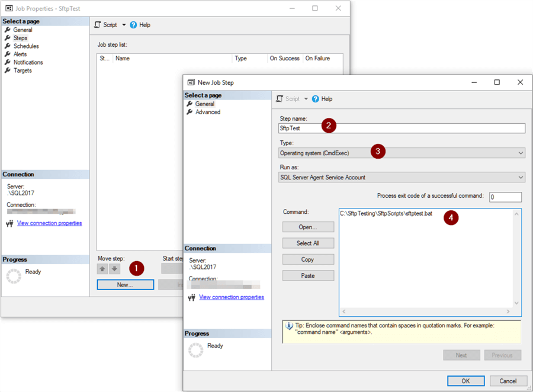Open the Type dropdown showing Operating system (CmdExec)

[x=402, y=153]
